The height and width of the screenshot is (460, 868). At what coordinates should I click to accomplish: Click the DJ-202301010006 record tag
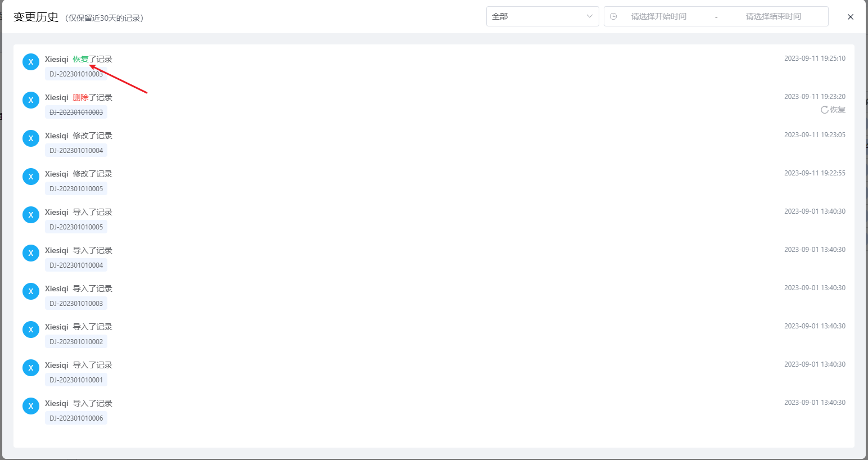pyautogui.click(x=76, y=418)
